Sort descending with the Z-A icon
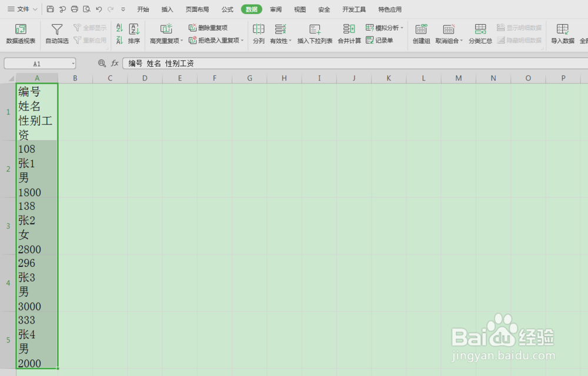588x376 pixels. click(119, 40)
